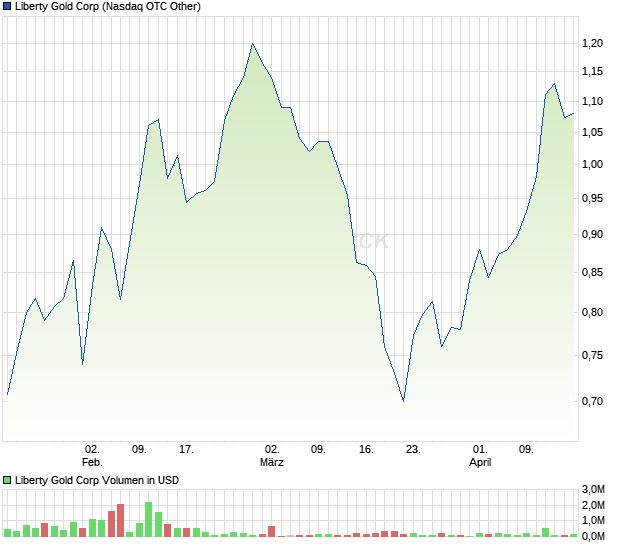Viewport: 620px width, 546px height.
Task: Click the 2,0M volume axis label
Action: pyautogui.click(x=593, y=505)
